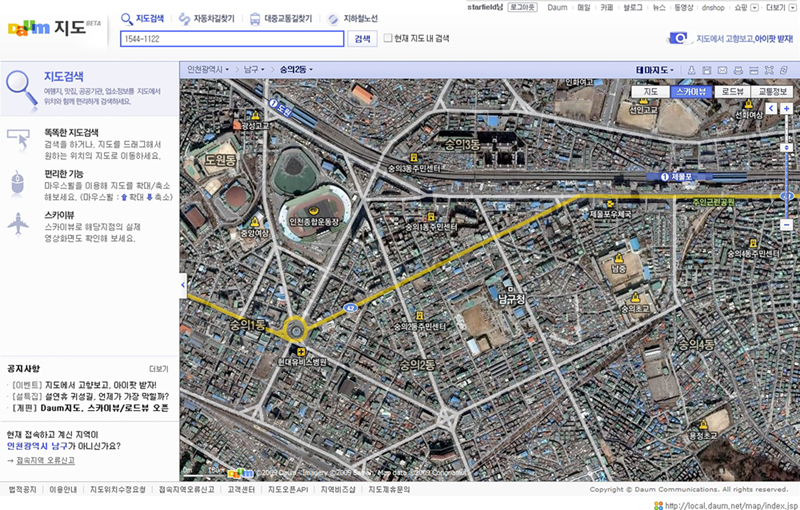Open 대중교통길찾기 transit directions
The width and height of the screenshot is (800, 510).
(x=281, y=19)
